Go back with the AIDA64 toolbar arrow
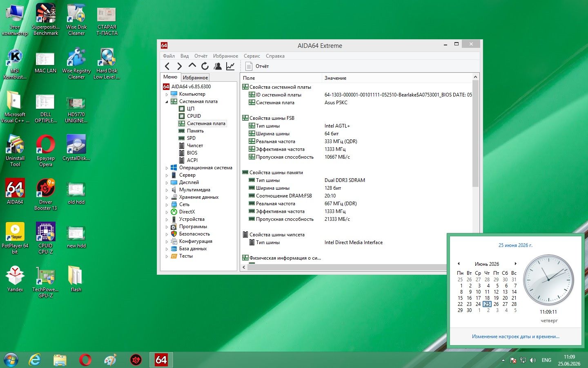Image resolution: width=588 pixels, height=368 pixels. (167, 66)
